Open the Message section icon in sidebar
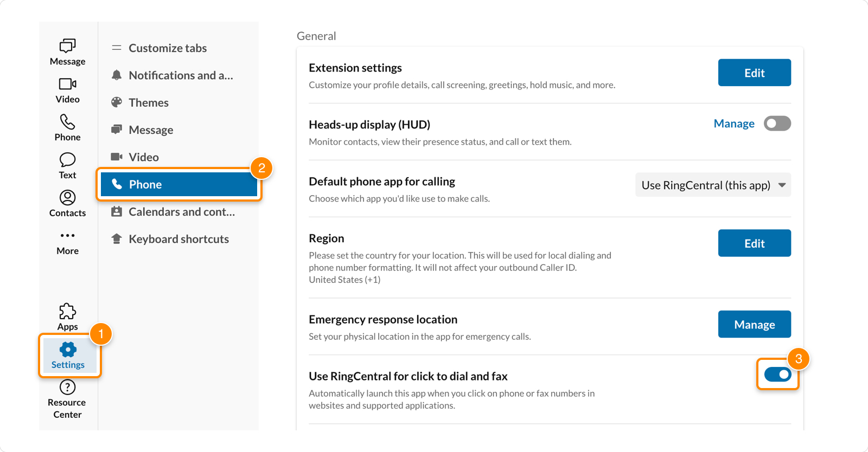Viewport: 868px width, 452px height. coord(67,46)
